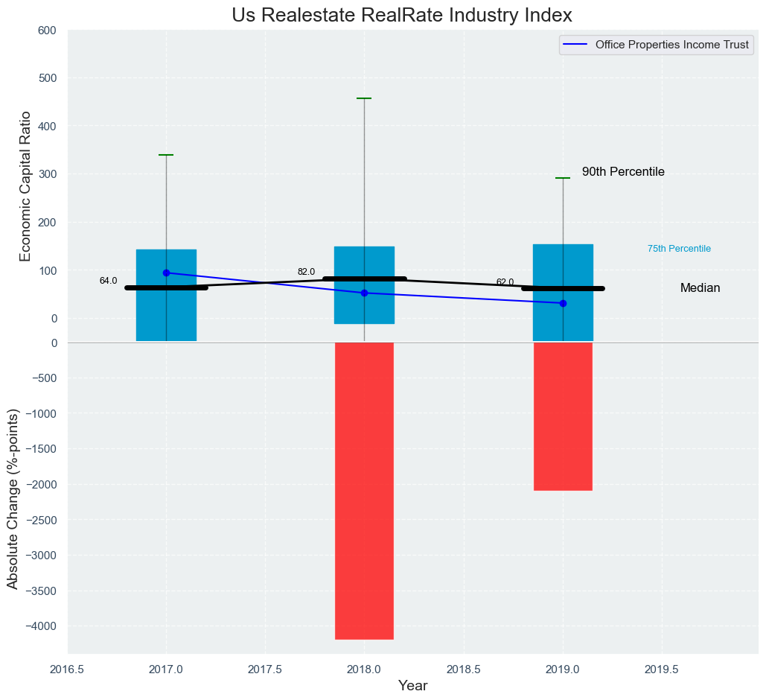Click the 2018.0 x-axis tick label
Viewport: 766px width, 700px height.
pyautogui.click(x=364, y=669)
